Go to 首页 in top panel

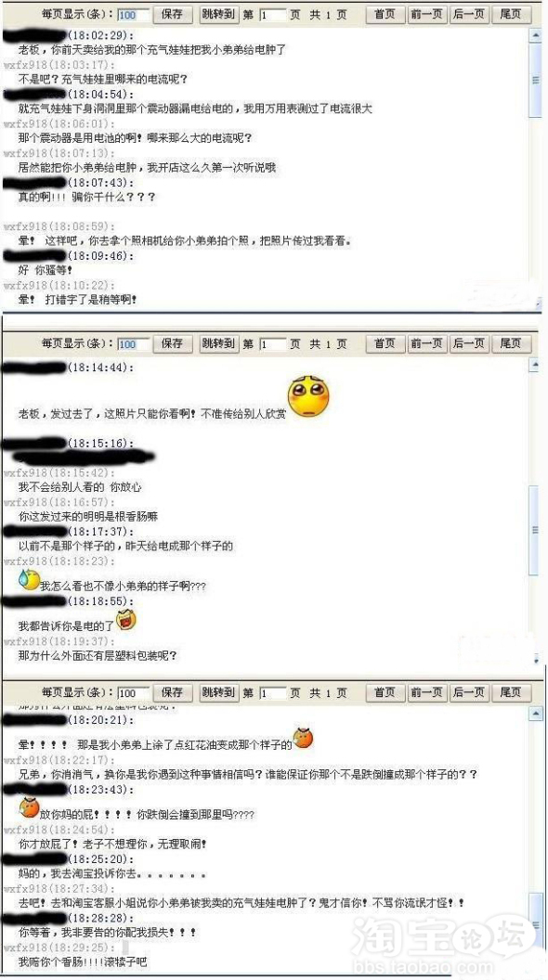click(x=385, y=14)
